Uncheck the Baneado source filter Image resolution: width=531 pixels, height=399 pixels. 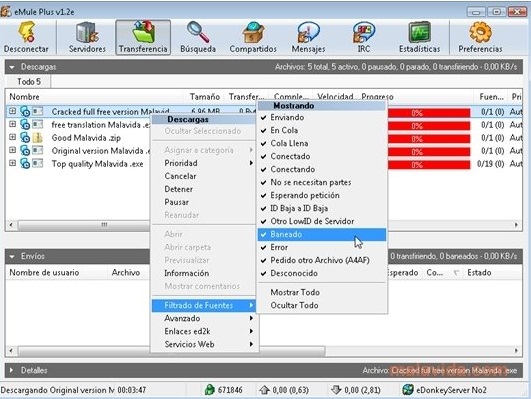(x=322, y=234)
